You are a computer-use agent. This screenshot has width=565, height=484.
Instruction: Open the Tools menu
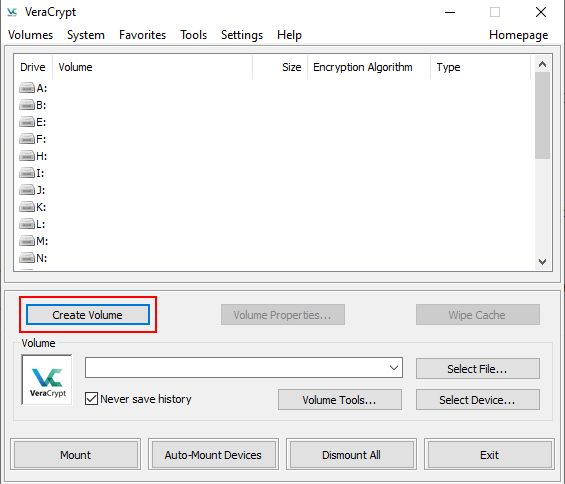pyautogui.click(x=193, y=35)
